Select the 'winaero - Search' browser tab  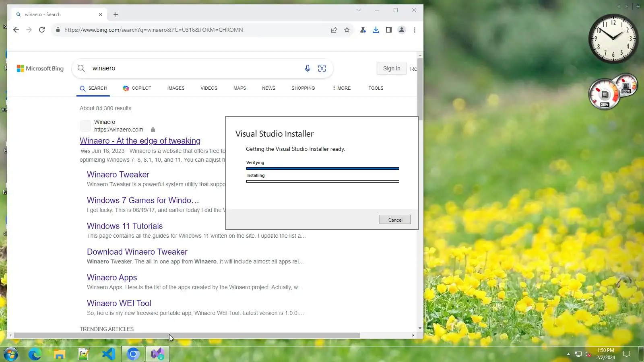[59, 14]
